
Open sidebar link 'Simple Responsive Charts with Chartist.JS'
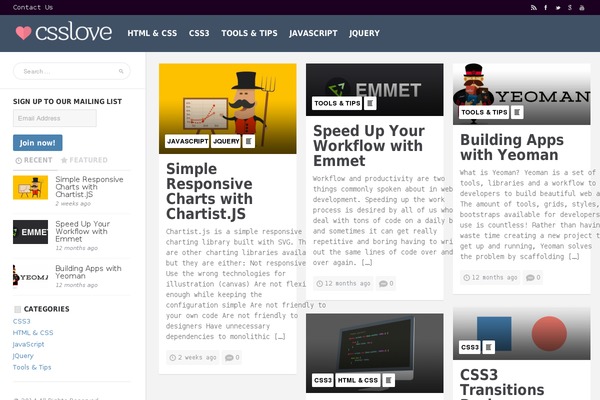point(89,187)
